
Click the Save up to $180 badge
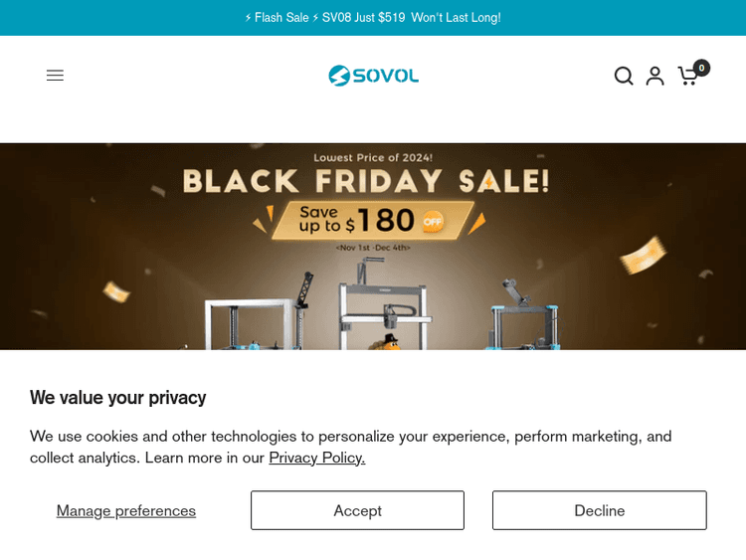pyautogui.click(x=358, y=219)
